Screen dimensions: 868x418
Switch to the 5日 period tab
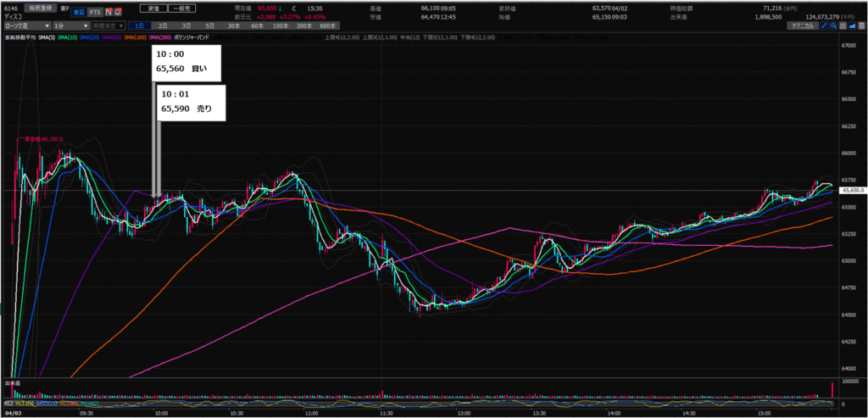pos(208,26)
